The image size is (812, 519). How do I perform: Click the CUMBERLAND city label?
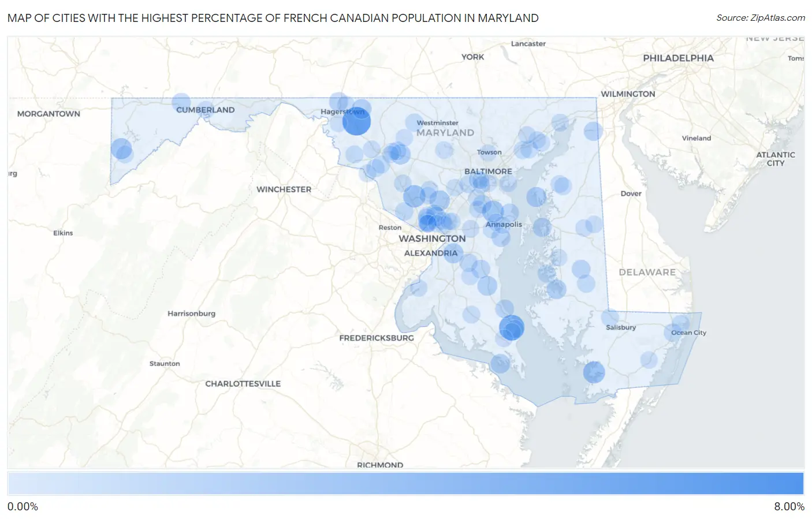tap(206, 110)
